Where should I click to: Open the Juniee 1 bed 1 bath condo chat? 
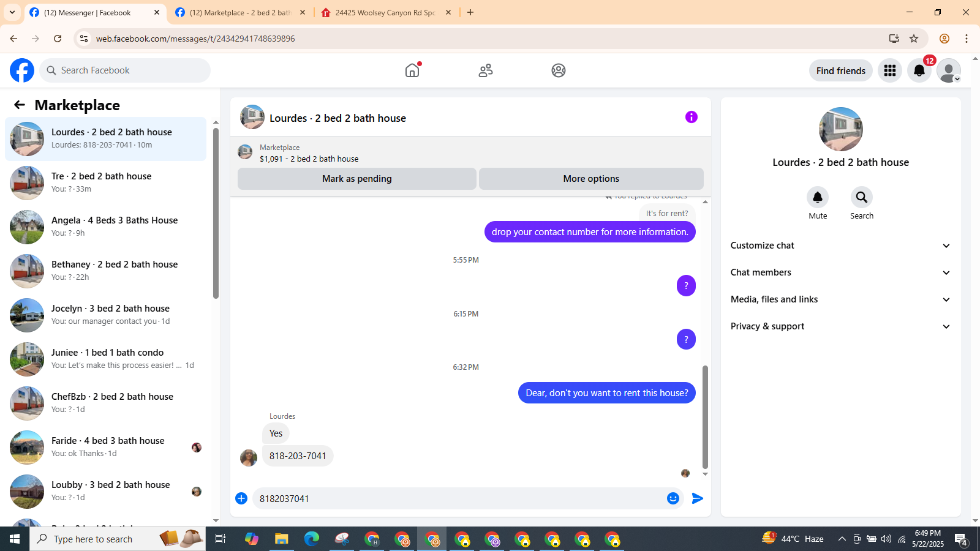tap(105, 359)
